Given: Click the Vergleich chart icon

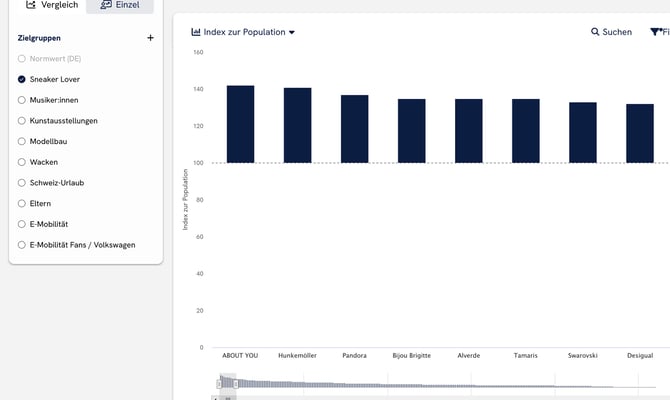Looking at the screenshot, I should pos(31,5).
